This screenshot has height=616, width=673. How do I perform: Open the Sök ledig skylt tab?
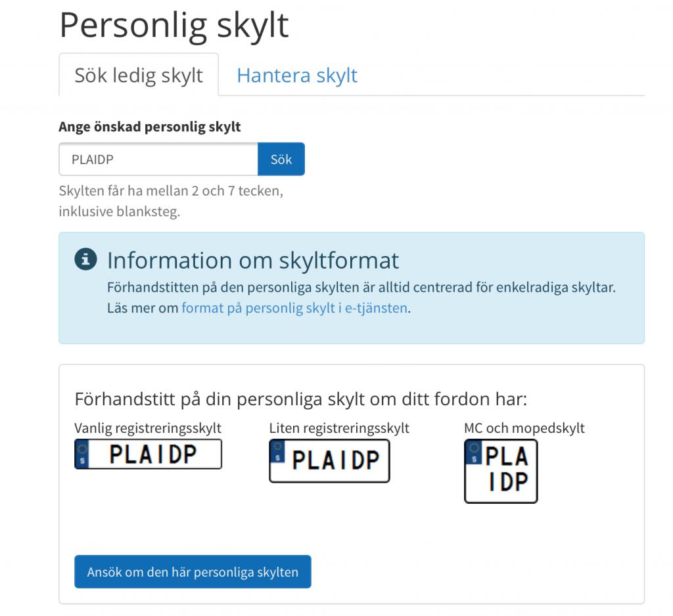click(139, 75)
